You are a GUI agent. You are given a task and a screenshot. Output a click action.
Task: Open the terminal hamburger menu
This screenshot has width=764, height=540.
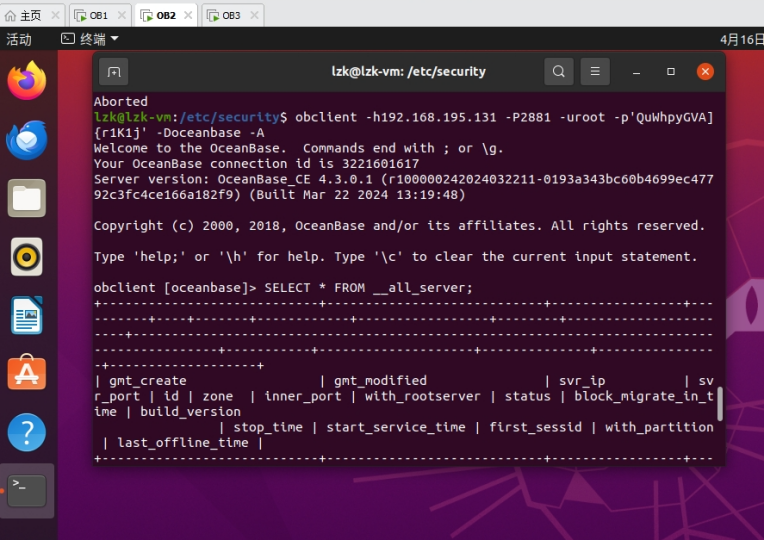click(595, 72)
